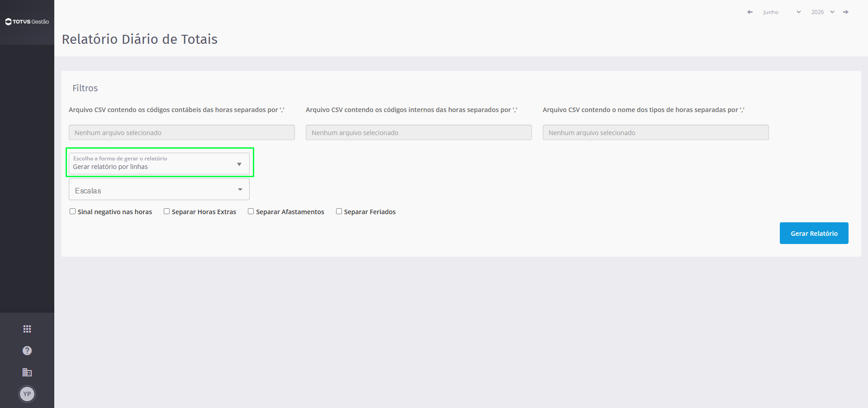Image resolution: width=868 pixels, height=408 pixels.
Task: Click the 'códigos internos' CSV label
Action: pos(412,110)
